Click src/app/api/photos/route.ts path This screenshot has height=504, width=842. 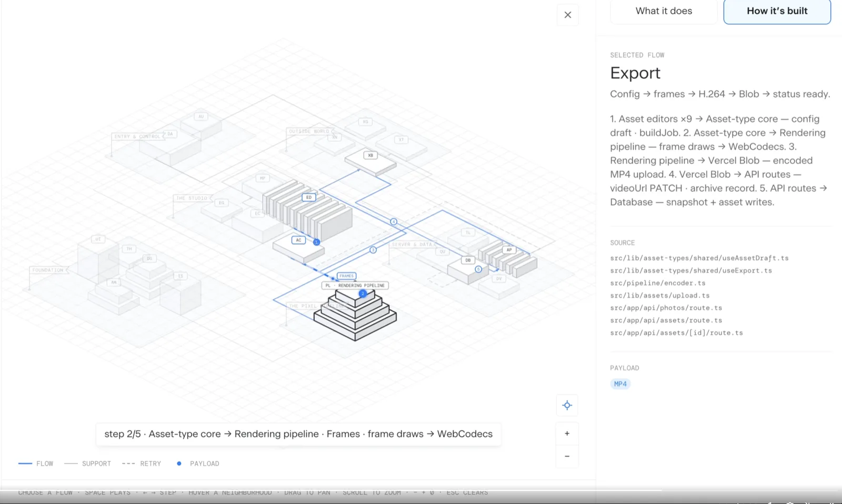tap(666, 308)
